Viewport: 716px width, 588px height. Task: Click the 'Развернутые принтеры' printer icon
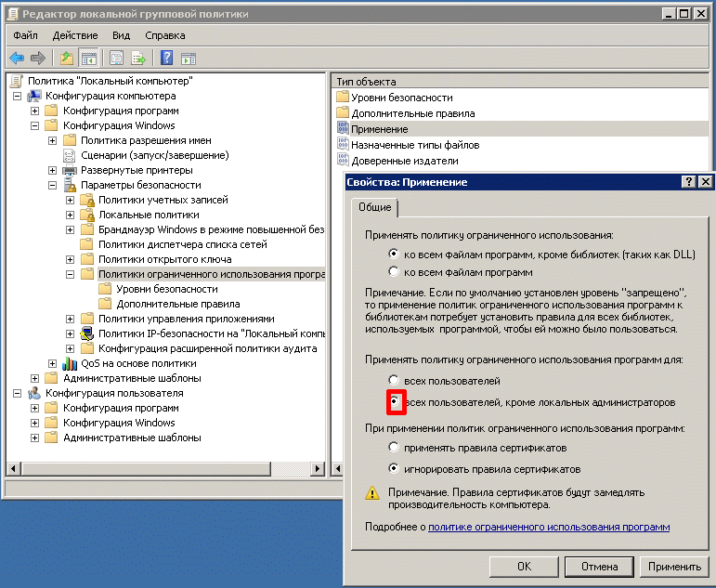pyautogui.click(x=70, y=170)
